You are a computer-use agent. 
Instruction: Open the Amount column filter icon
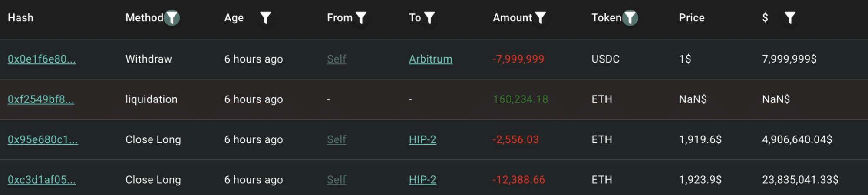540,18
